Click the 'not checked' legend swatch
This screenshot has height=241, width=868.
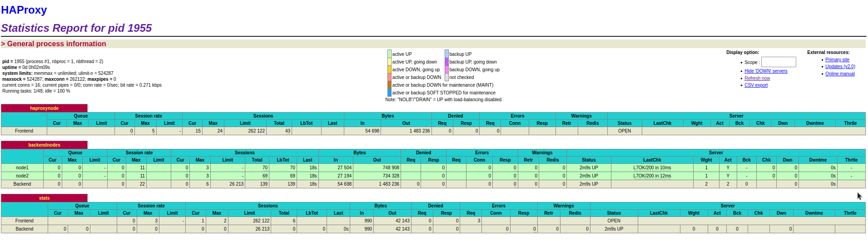(x=446, y=77)
